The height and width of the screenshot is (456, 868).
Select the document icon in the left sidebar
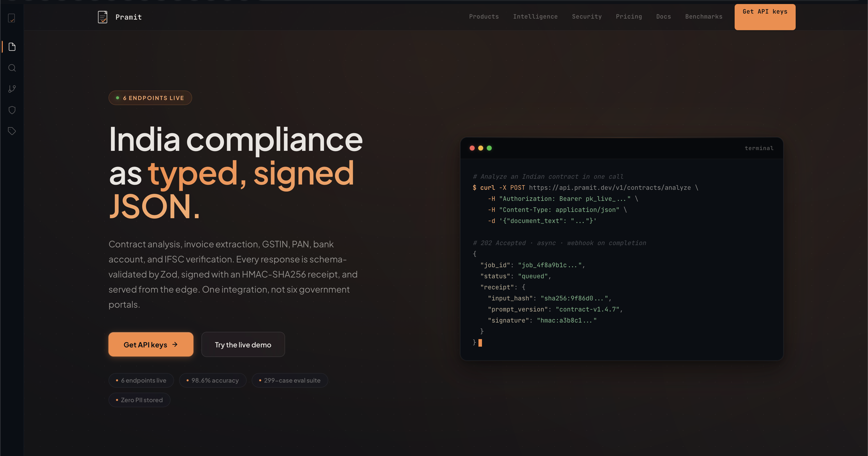tap(12, 47)
